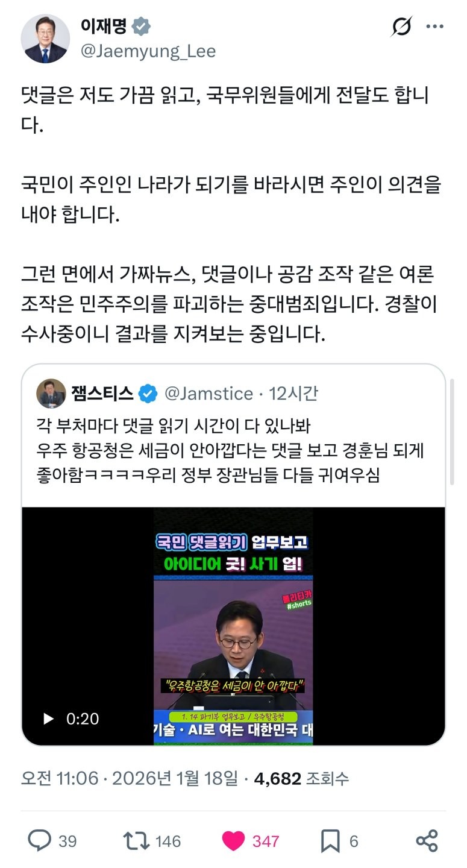Tap the reply speech bubble icon
Image resolution: width=467 pixels, height=868 pixels.
tap(40, 840)
